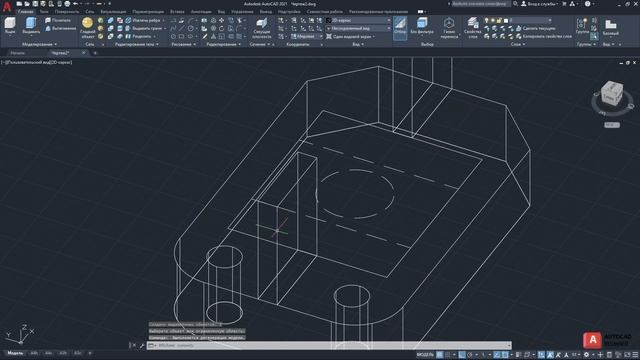Click the Polysolid (Политело) tool
640x360 pixels.
(x=58, y=20)
